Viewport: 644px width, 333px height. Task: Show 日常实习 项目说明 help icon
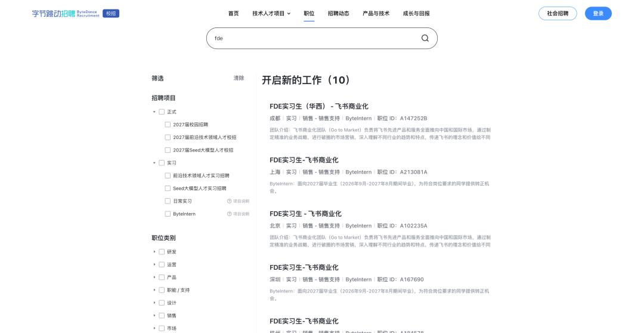pyautogui.click(x=229, y=201)
